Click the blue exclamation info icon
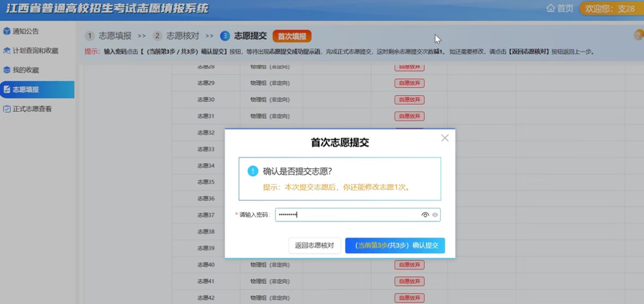The height and width of the screenshot is (304, 644). [252, 171]
